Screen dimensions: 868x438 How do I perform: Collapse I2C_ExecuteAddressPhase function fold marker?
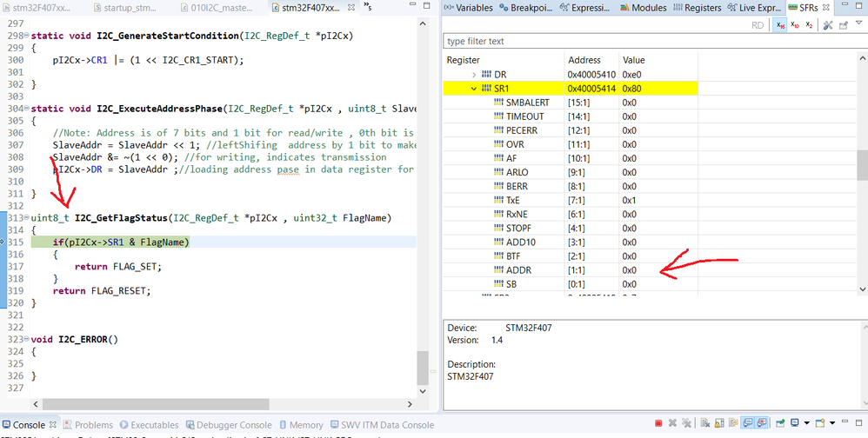[x=27, y=109]
